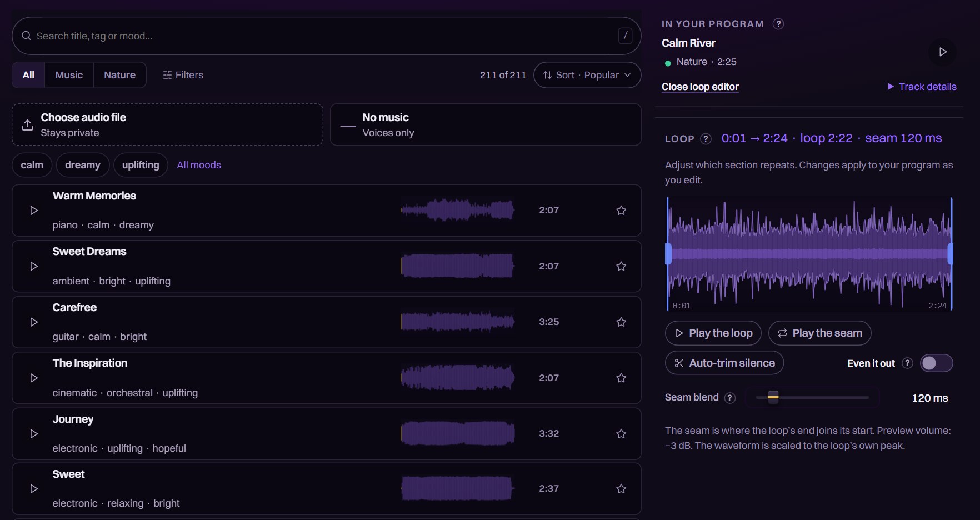
Task: Play the Sweet Dreams track preview
Action: [33, 266]
